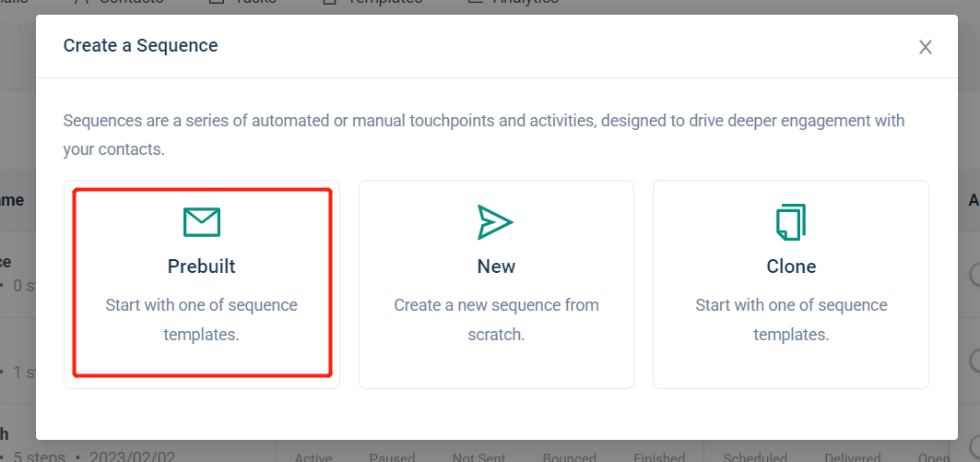Viewport: 980px width, 462px height.
Task: Click the Paused column header
Action: (392, 456)
